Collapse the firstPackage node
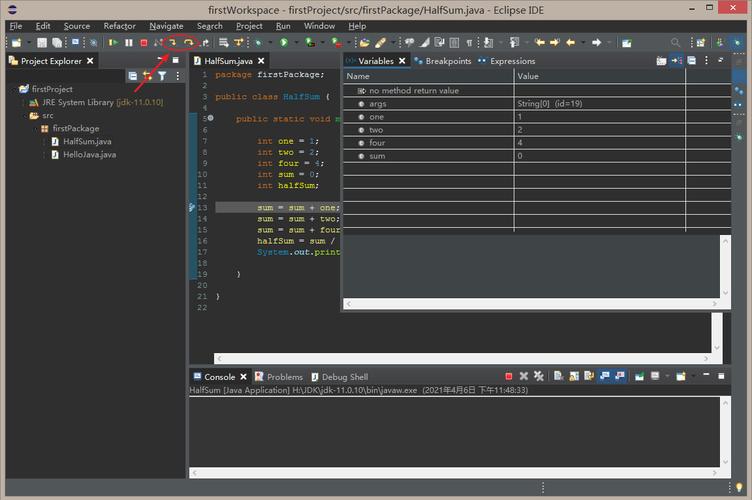 (35, 128)
